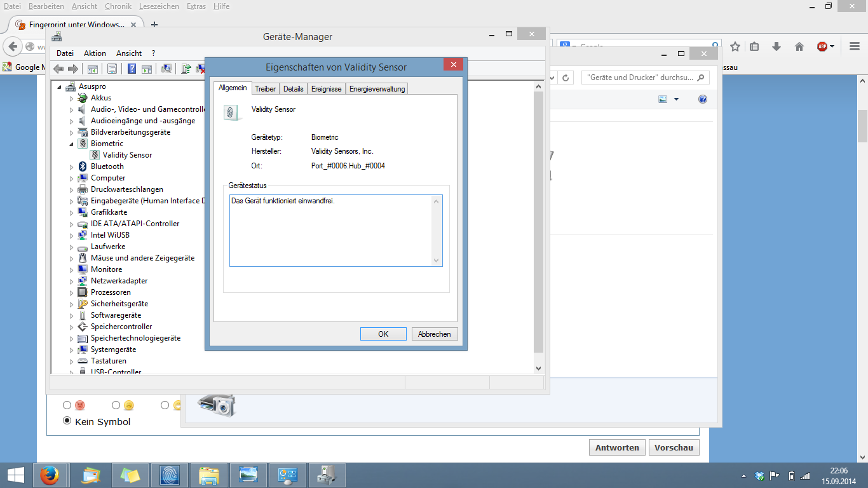Click the Antworten button on the web page

(617, 447)
